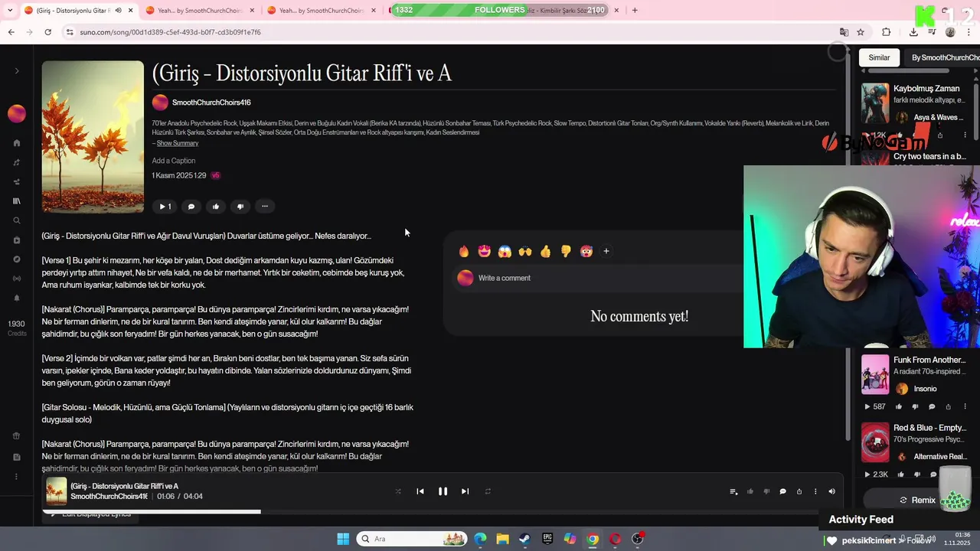
Task: React with the thumbs-down emoji
Action: (x=566, y=251)
